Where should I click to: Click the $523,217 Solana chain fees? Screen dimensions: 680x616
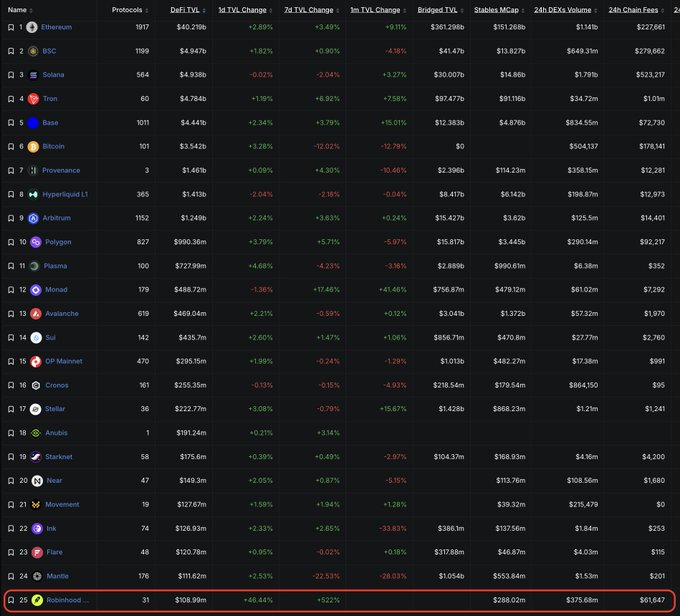[x=650, y=75]
